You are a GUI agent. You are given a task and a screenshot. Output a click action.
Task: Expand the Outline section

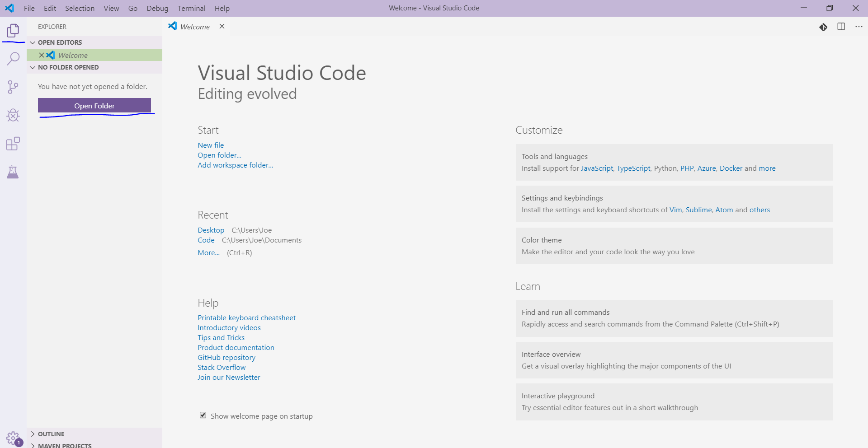coord(94,434)
